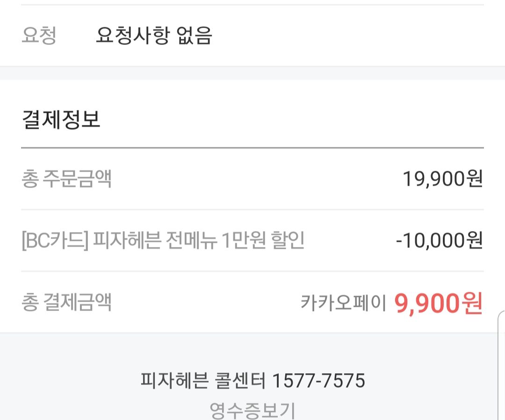Tap the gray 요청 label

coord(39,36)
